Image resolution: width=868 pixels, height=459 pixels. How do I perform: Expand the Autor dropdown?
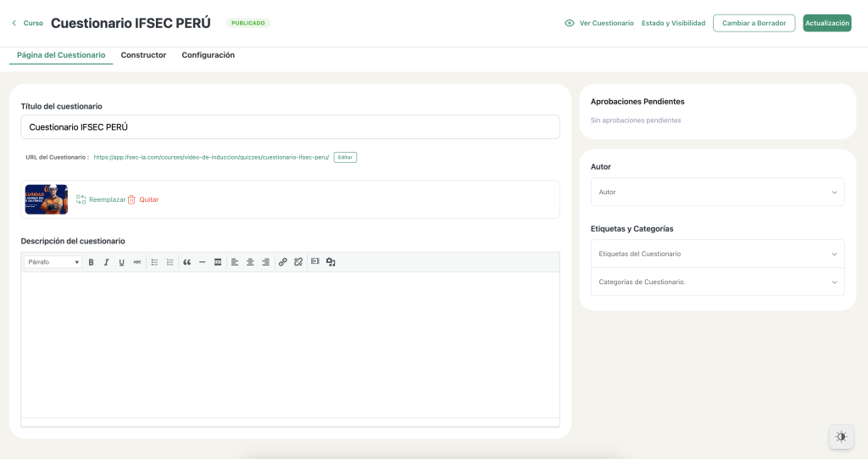click(x=717, y=192)
